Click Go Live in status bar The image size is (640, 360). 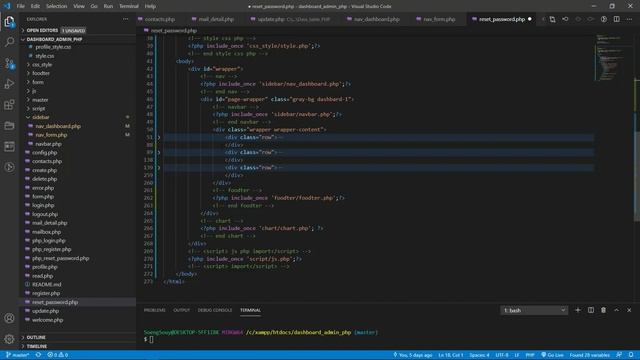click(552, 355)
